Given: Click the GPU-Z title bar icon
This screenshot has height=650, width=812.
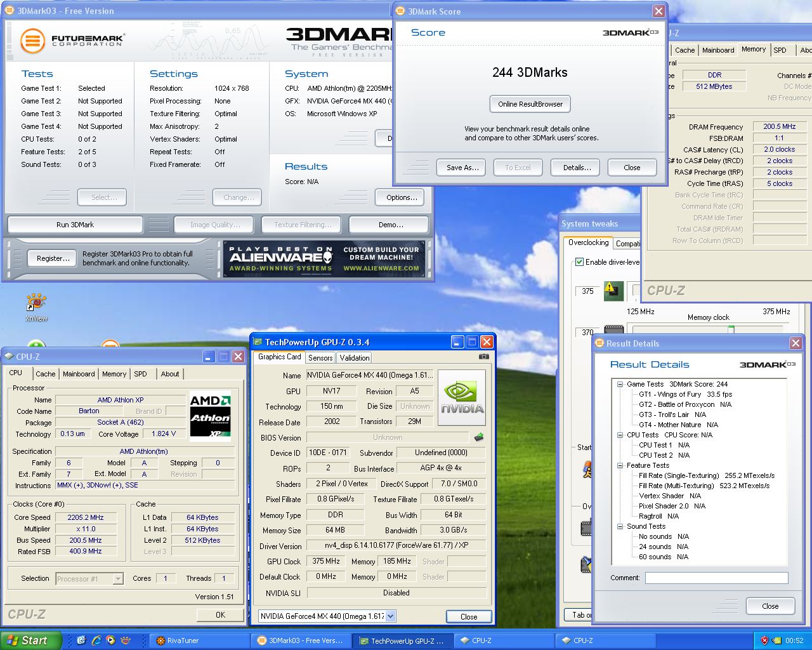Looking at the screenshot, I should pyautogui.click(x=258, y=342).
